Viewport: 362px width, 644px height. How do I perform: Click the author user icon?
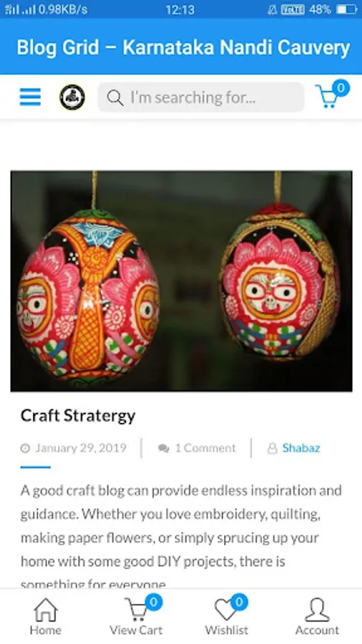(x=272, y=448)
